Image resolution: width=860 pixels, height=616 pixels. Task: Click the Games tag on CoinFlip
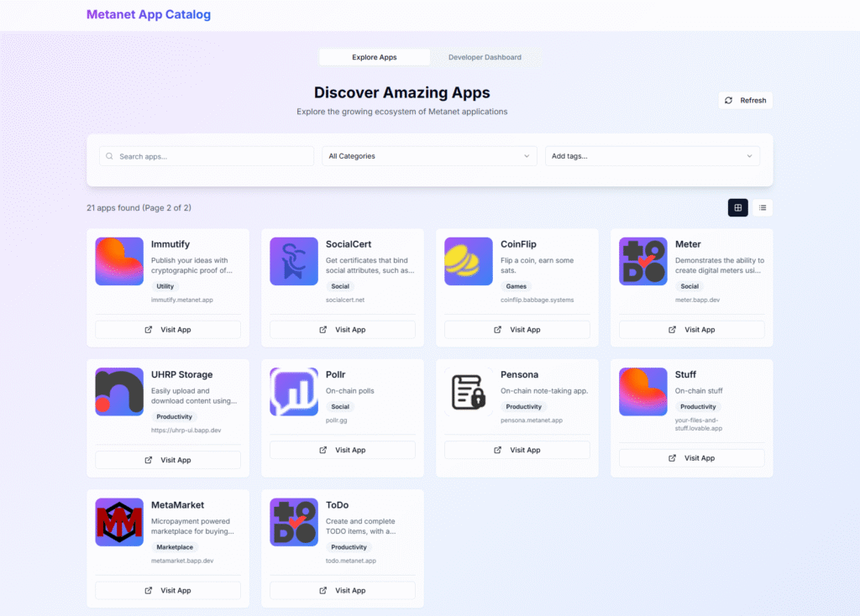[x=517, y=286]
